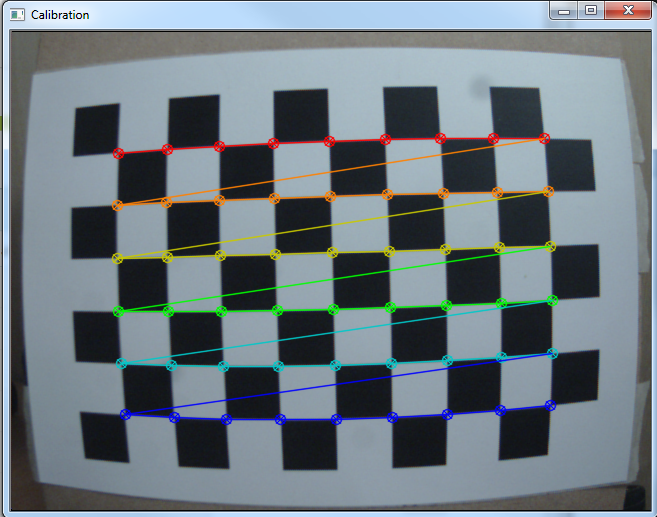657x517 pixels.
Task: Click the leftmost black square in bottom row
Action: 105,436
